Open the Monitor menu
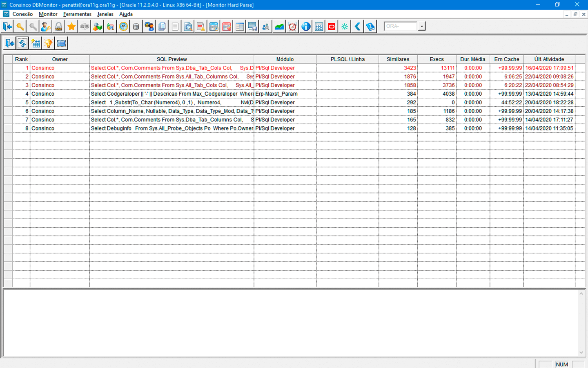Screen dimensions: 588x368 pos(48,14)
